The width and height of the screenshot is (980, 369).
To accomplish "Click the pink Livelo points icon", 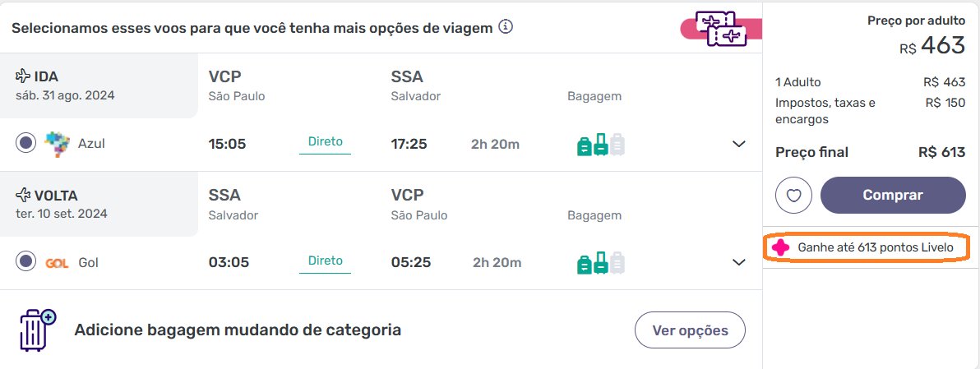I will point(780,248).
